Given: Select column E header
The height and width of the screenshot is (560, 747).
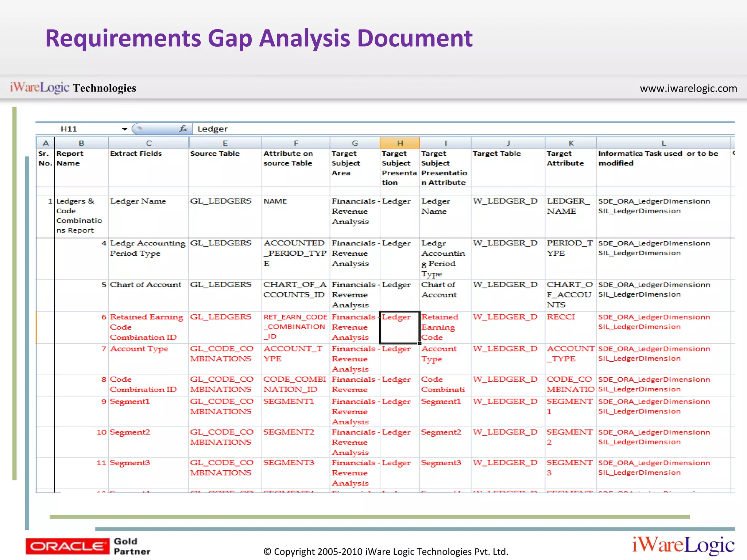Looking at the screenshot, I should pos(225,143).
